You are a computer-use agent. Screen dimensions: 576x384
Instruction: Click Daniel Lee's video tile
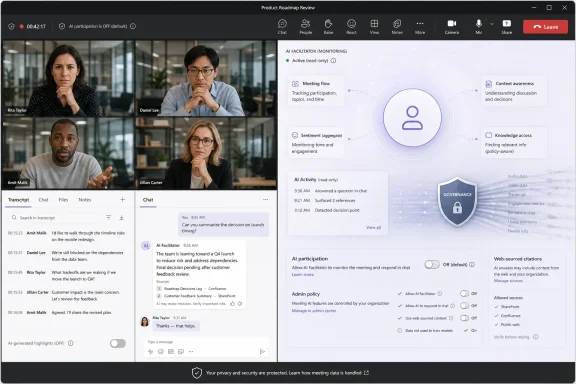(x=206, y=78)
